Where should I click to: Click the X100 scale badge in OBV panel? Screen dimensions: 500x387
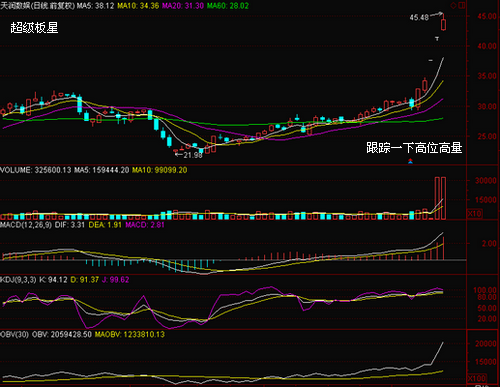point(477,378)
